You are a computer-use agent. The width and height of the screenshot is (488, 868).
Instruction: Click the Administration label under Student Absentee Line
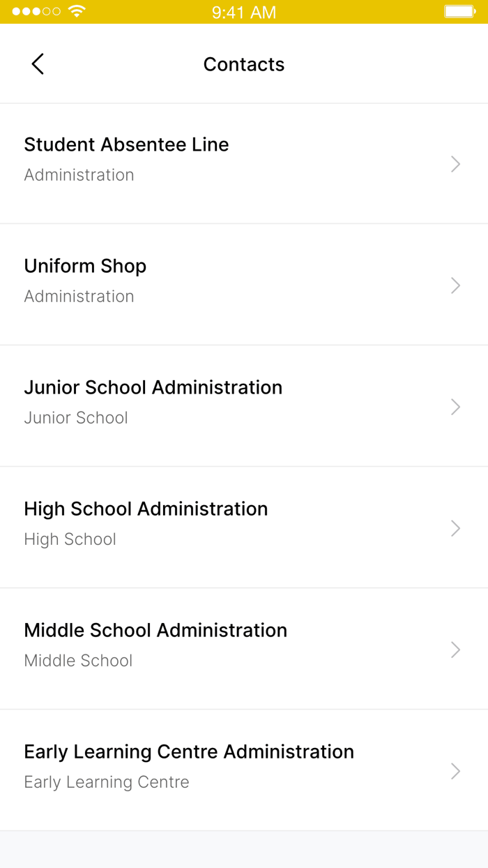(79, 174)
